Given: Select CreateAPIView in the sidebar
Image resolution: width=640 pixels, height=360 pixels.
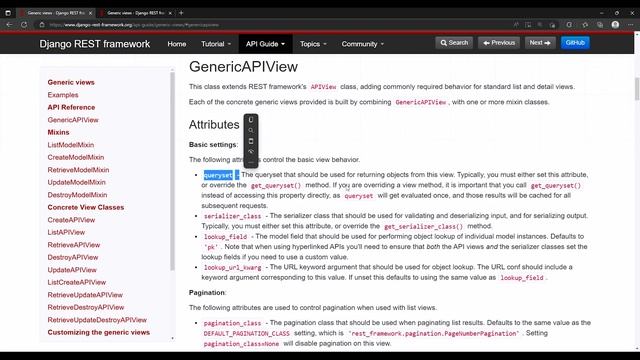Looking at the screenshot, I should [71, 220].
